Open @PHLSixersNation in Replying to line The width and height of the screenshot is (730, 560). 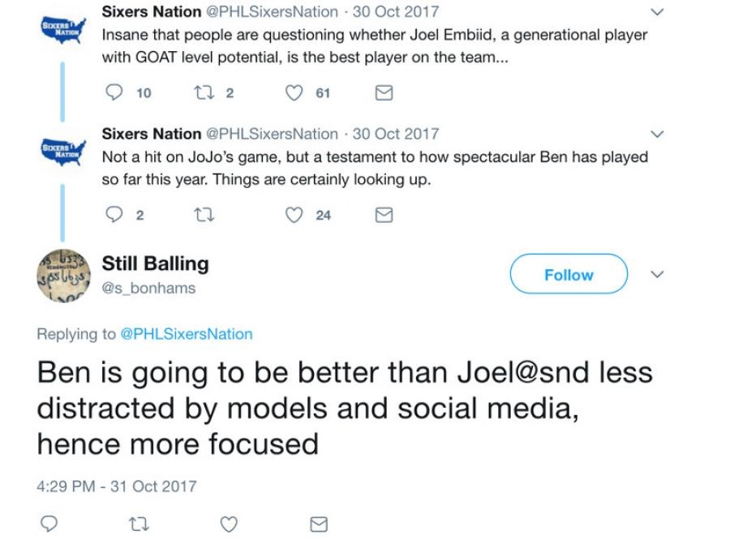(x=186, y=334)
